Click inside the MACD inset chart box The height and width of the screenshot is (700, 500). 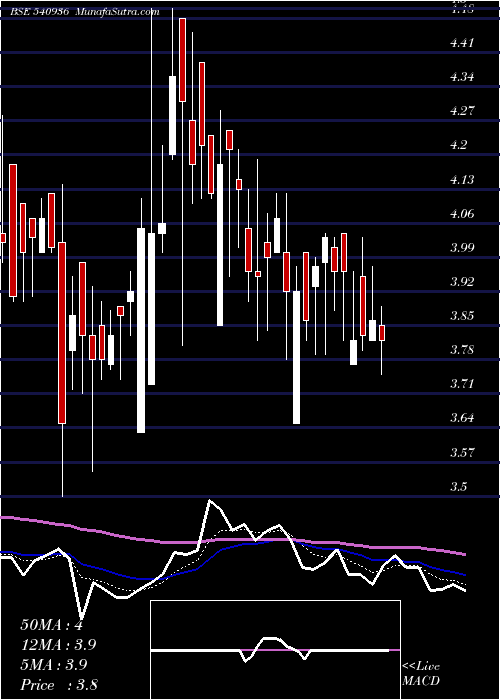(x=275, y=650)
